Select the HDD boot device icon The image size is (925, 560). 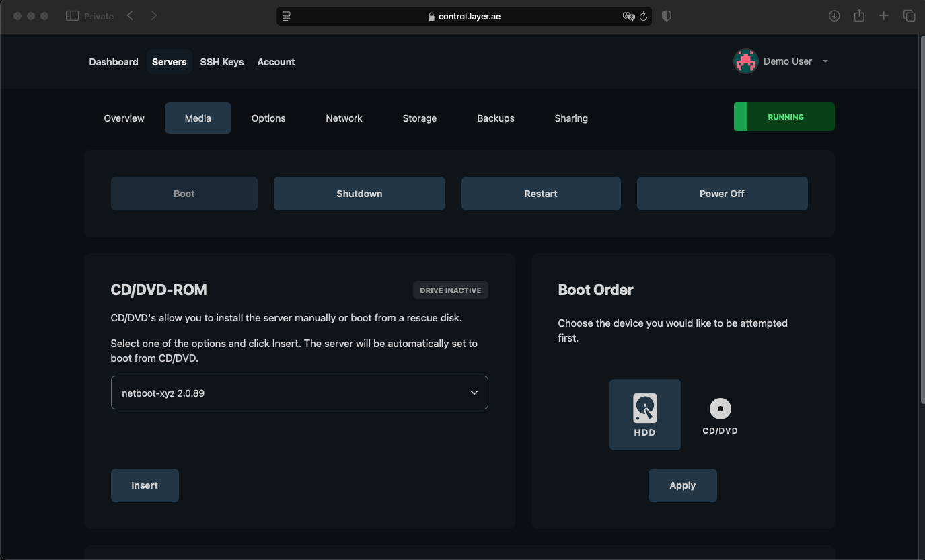(x=644, y=415)
